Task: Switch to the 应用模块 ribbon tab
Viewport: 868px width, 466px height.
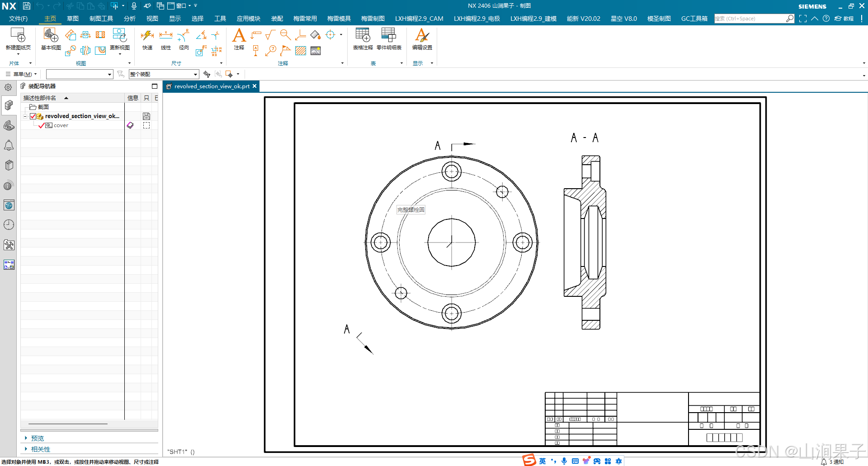Action: point(248,19)
